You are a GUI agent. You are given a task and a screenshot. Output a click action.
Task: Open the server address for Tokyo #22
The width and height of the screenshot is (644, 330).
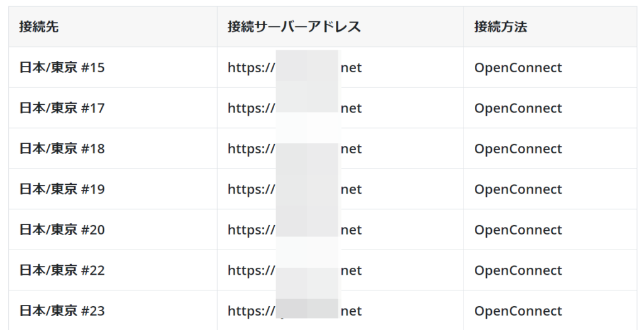coord(295,270)
